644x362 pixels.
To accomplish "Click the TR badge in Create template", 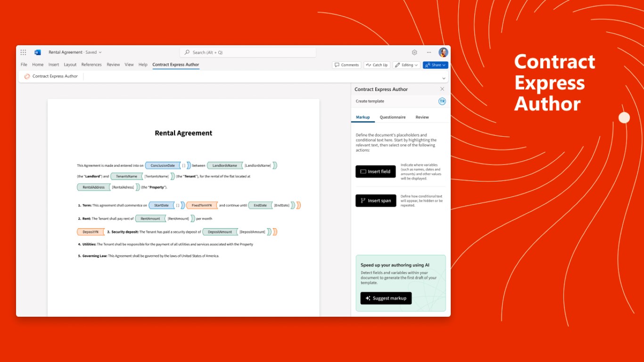I will (x=442, y=101).
